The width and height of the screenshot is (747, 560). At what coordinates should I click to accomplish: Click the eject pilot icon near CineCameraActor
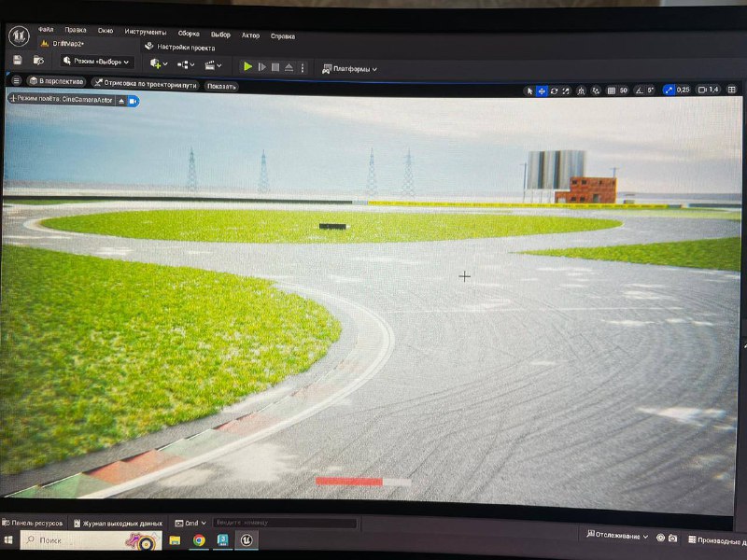coord(121,100)
